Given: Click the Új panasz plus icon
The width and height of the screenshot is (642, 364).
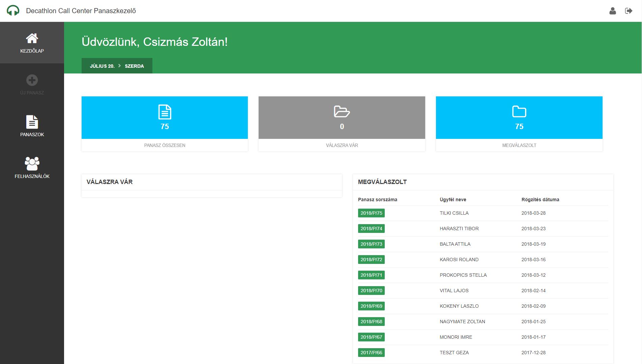Looking at the screenshot, I should tap(32, 80).
